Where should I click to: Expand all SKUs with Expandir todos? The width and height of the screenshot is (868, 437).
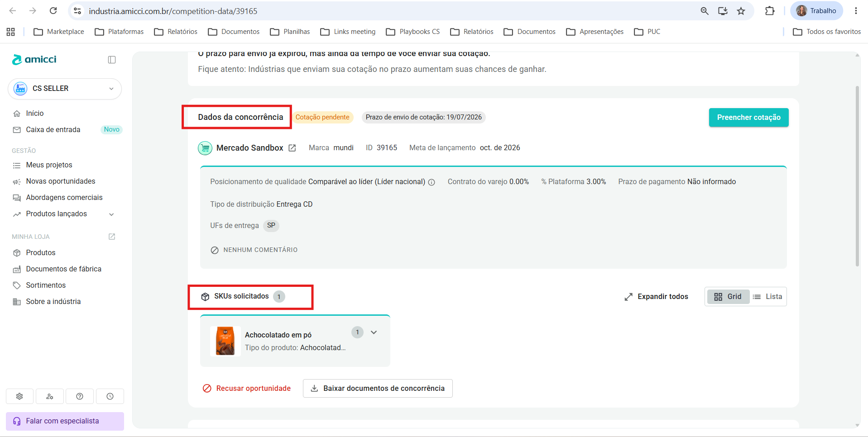tap(656, 297)
